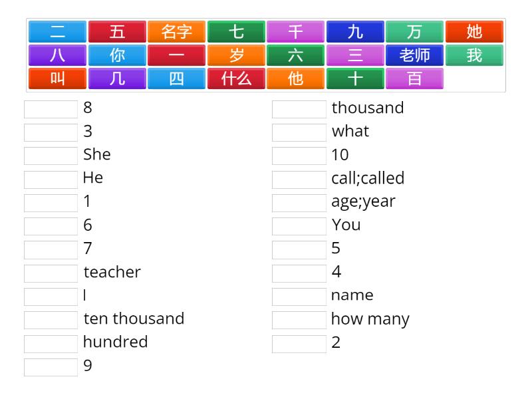Screen dimensions: 532x399
Task: Click the blank box beside "hundred"
Action: [x=51, y=343]
